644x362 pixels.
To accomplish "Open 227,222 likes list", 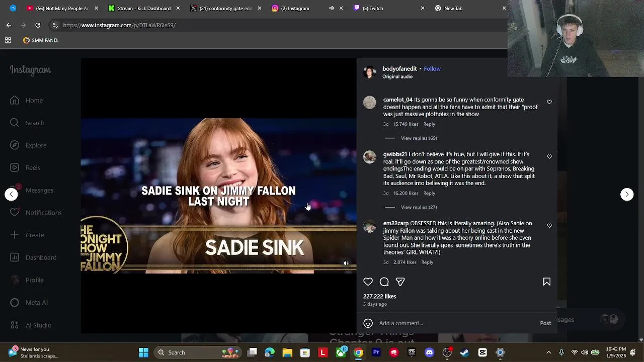I will pyautogui.click(x=380, y=297).
